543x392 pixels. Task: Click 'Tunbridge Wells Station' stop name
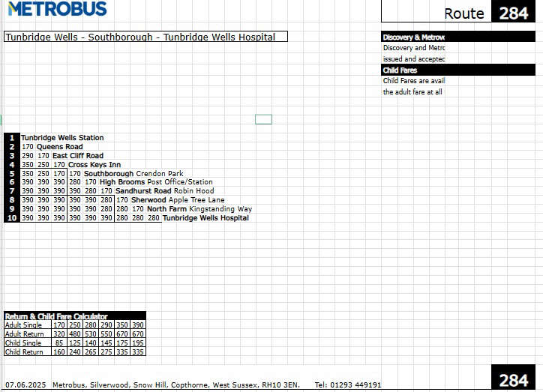click(62, 138)
